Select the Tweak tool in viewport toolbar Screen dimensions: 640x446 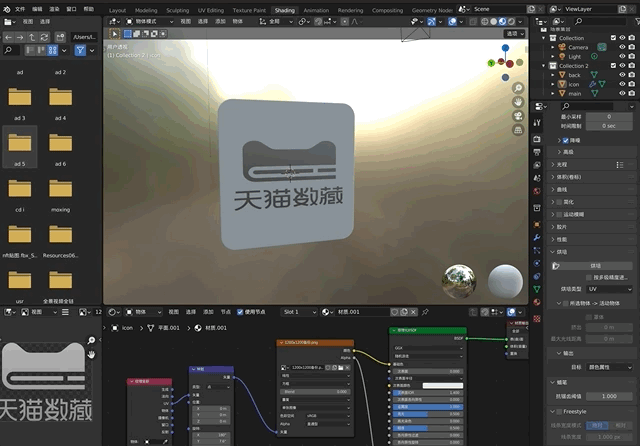click(115, 34)
